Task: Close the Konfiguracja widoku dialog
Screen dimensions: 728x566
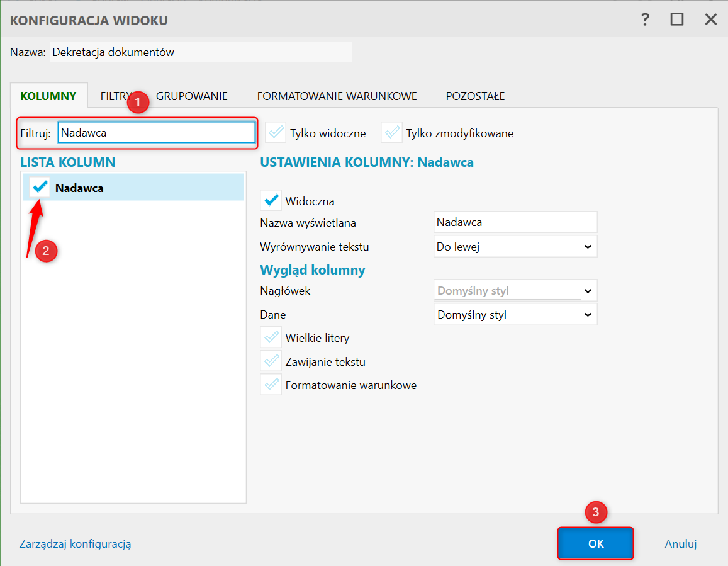Action: (x=711, y=20)
